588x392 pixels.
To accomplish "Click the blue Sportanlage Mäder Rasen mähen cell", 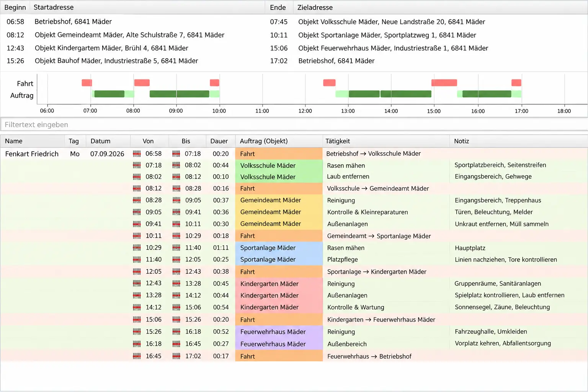I will 279,248.
